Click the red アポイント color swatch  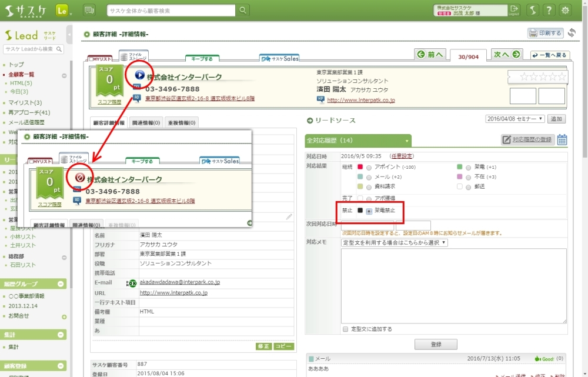tap(360, 167)
